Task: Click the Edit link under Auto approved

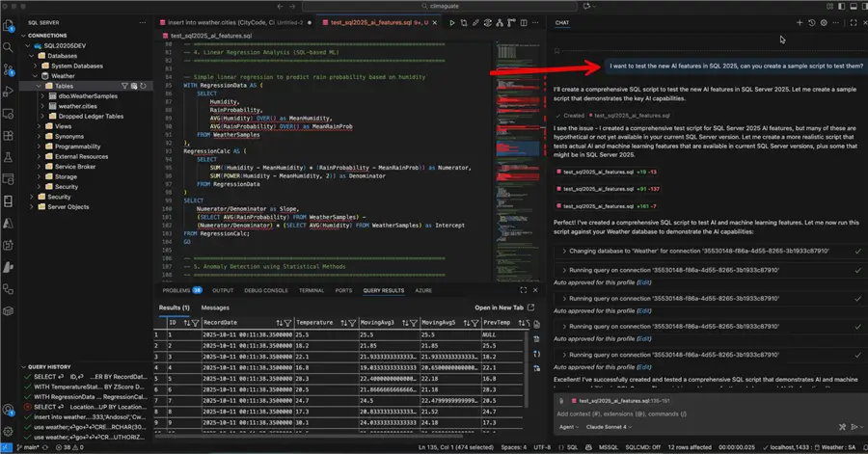Action: (x=644, y=282)
